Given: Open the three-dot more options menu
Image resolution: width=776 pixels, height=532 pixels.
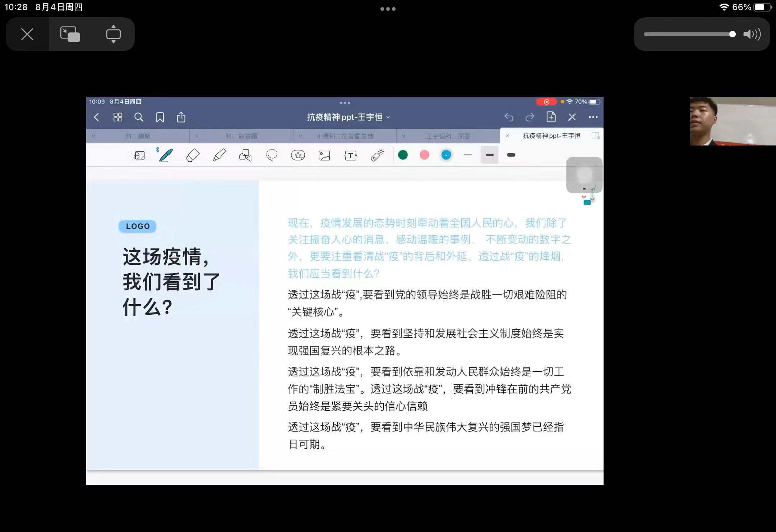Looking at the screenshot, I should pos(593,117).
